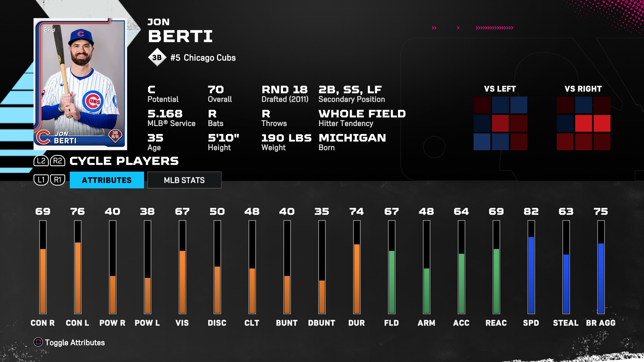Click center hot zone under VS LEFT
The width and height of the screenshot is (644, 362).
[500, 123]
